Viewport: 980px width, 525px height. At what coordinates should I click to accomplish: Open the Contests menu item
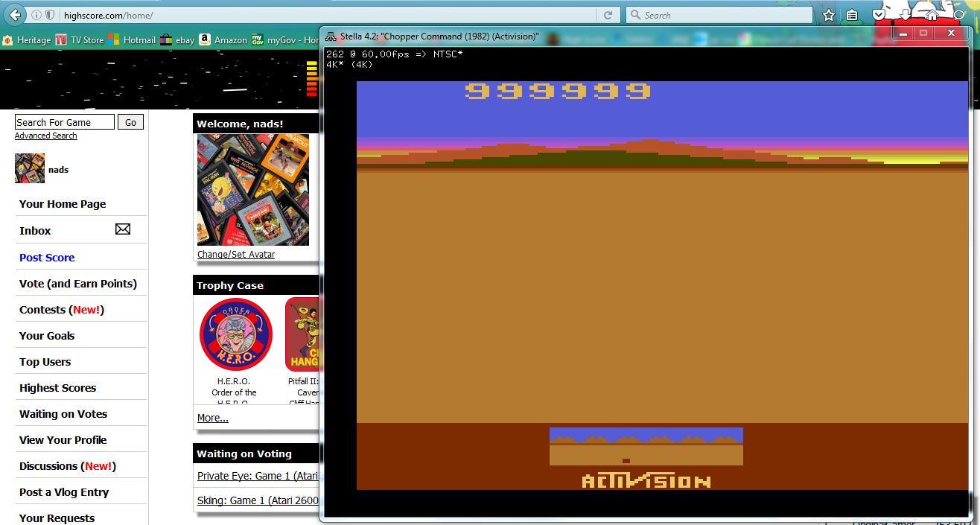click(x=62, y=310)
